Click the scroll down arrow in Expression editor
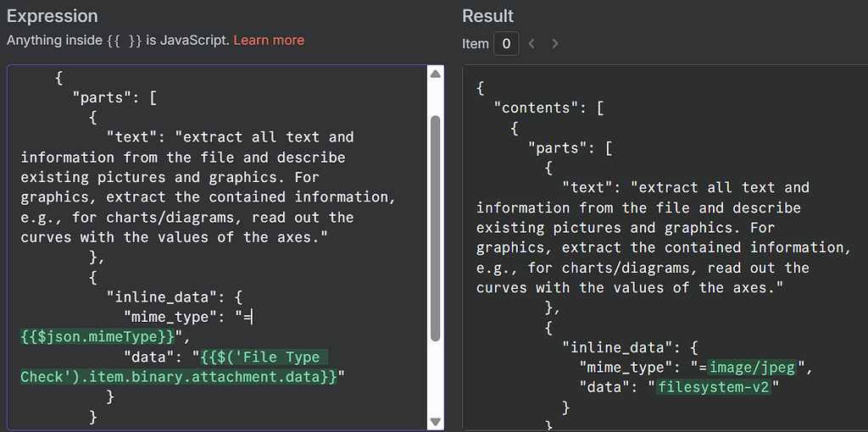Viewport: 868px width, 432px height. [x=435, y=422]
